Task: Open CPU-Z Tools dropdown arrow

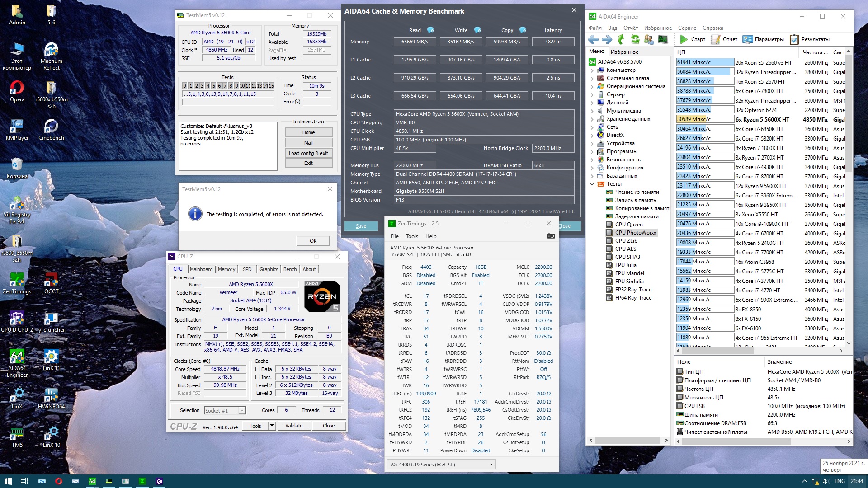Action: (272, 426)
